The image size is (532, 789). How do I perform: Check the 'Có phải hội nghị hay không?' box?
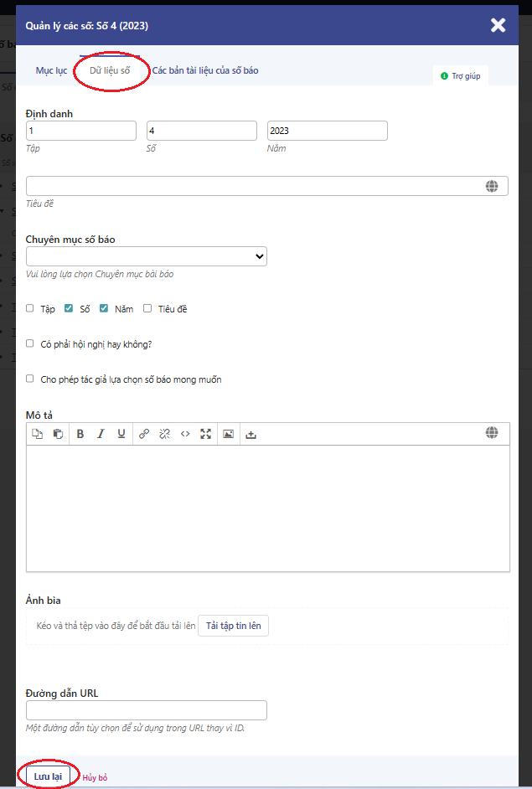click(30, 343)
